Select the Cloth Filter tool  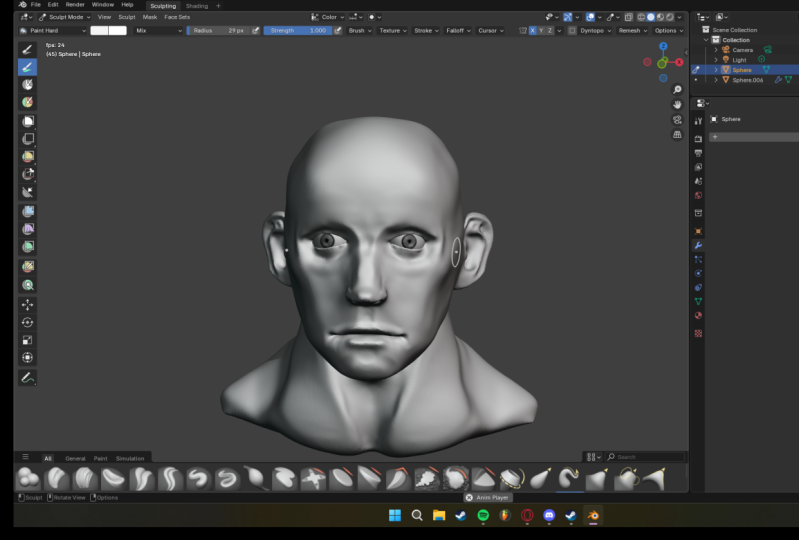coord(28,229)
